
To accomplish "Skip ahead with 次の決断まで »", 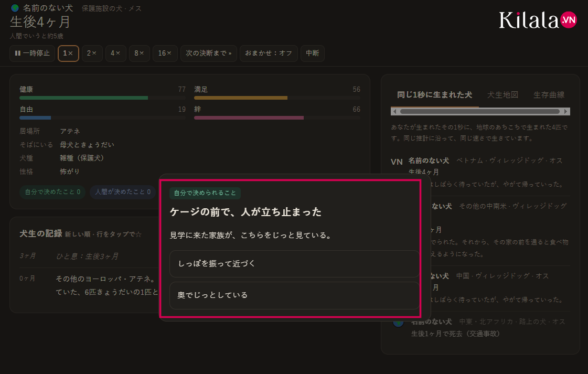I will point(208,54).
